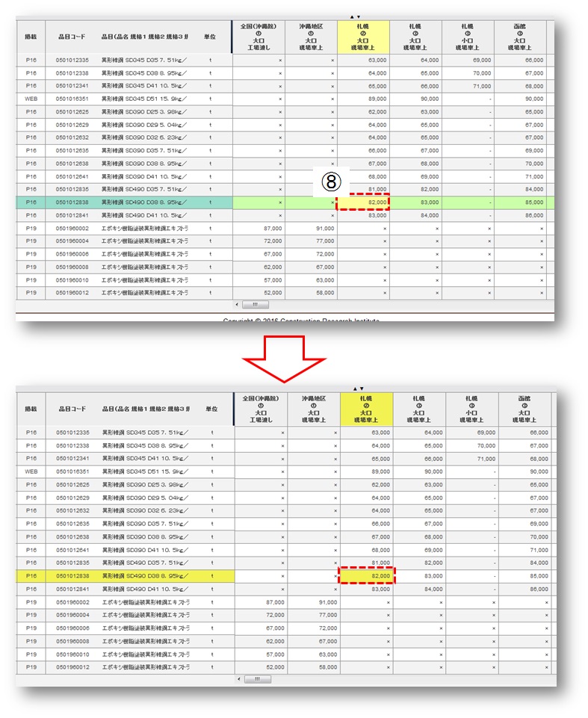This screenshot has width=588, height=718.
Task: Click code 0501012335 in upper table
Action: click(x=72, y=60)
